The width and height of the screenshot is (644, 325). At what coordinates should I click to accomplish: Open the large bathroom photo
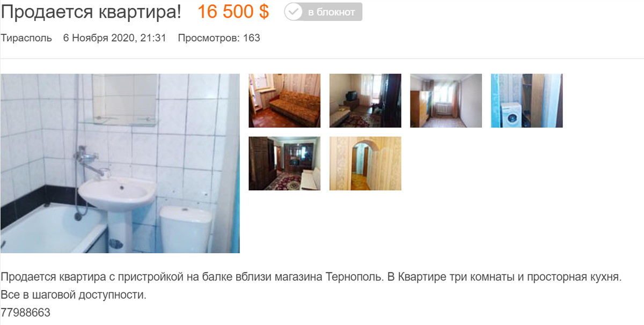click(120, 163)
